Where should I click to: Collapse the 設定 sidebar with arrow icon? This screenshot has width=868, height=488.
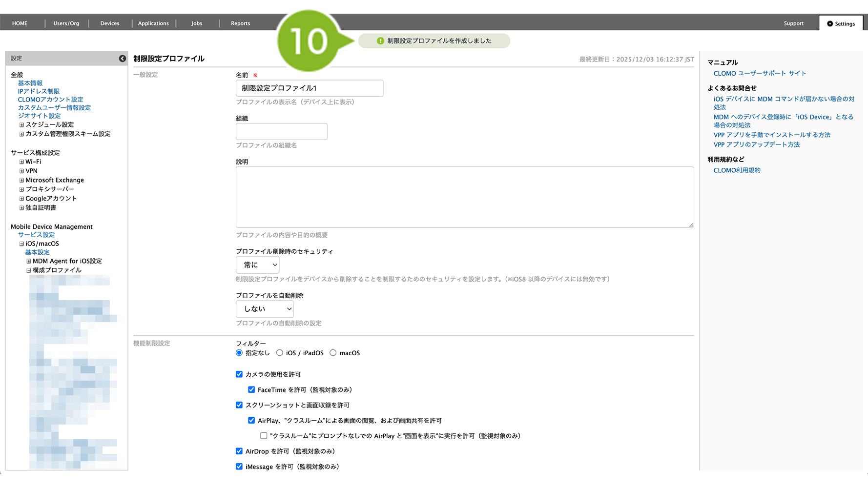[122, 59]
